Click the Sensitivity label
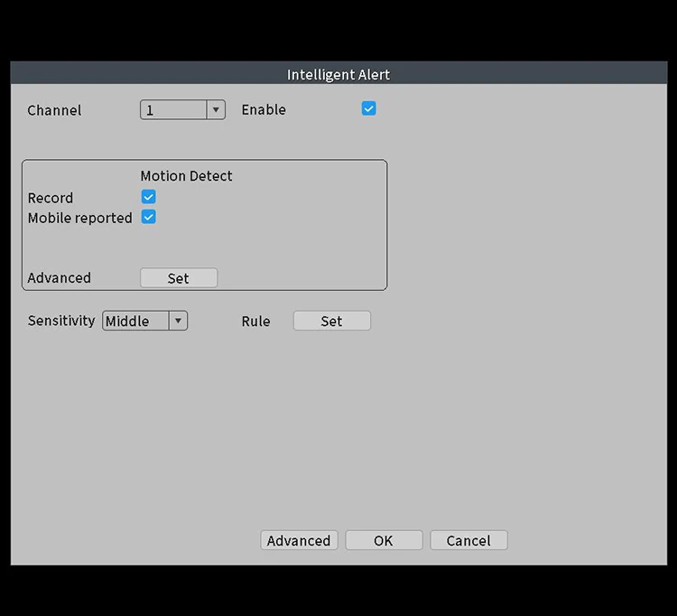Screen dimensions: 677x616 [x=61, y=321]
